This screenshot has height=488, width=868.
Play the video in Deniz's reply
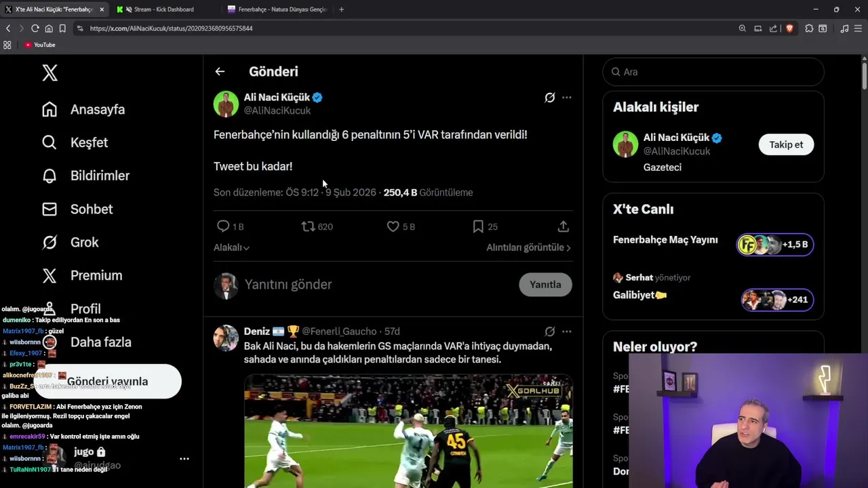[x=408, y=431]
